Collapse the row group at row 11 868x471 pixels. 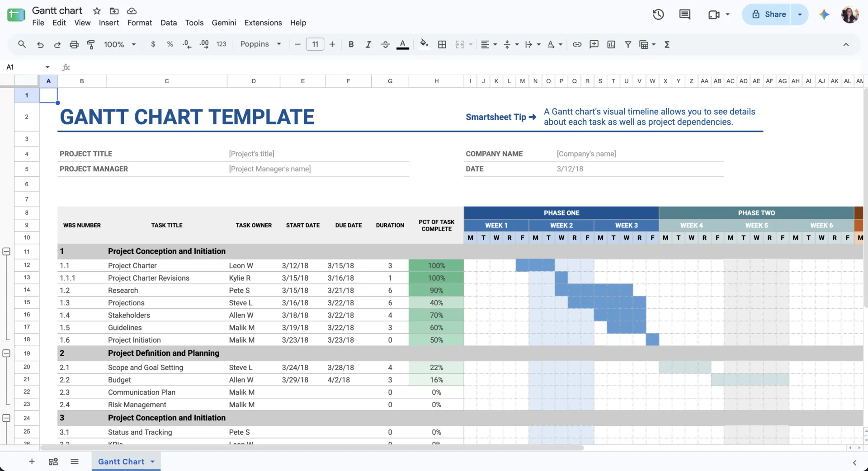tap(6, 251)
